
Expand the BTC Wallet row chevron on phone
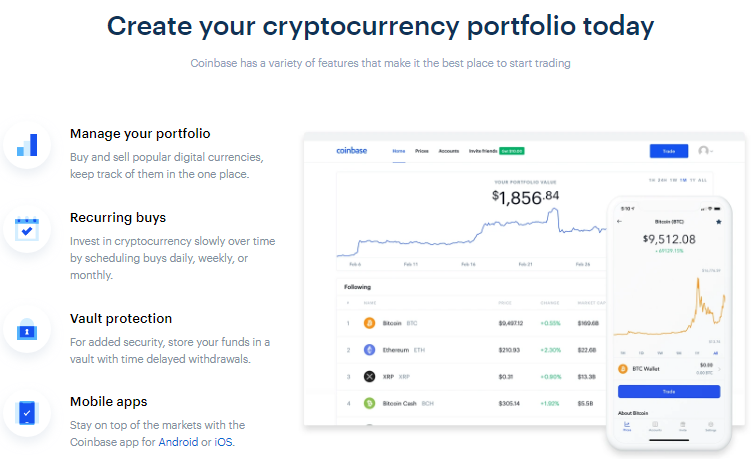point(720,369)
